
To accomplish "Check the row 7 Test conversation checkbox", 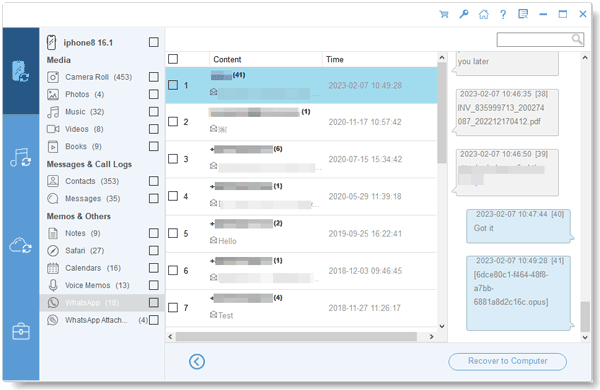I will 173,307.
